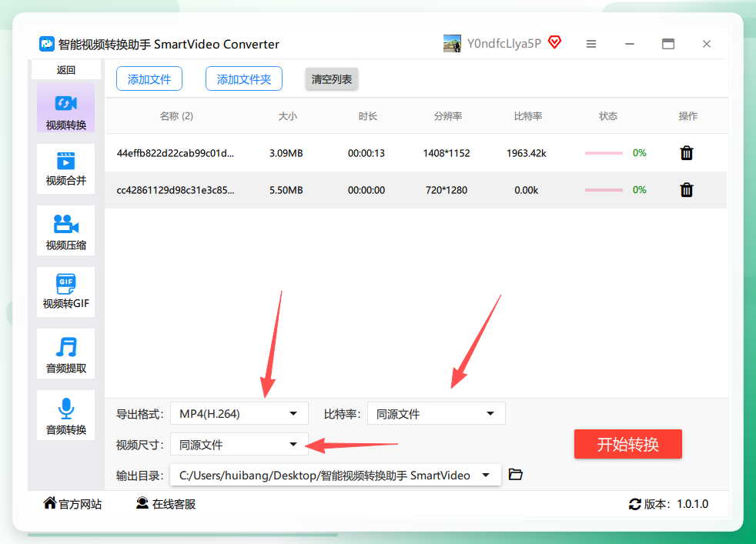
Task: Open the 官方网站 official website link
Action: 72,504
